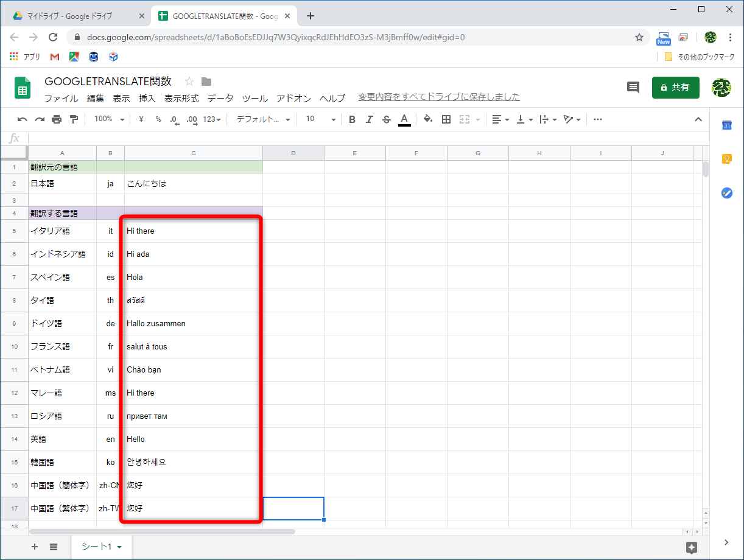
Task: Open the font family dropdown
Action: [264, 119]
